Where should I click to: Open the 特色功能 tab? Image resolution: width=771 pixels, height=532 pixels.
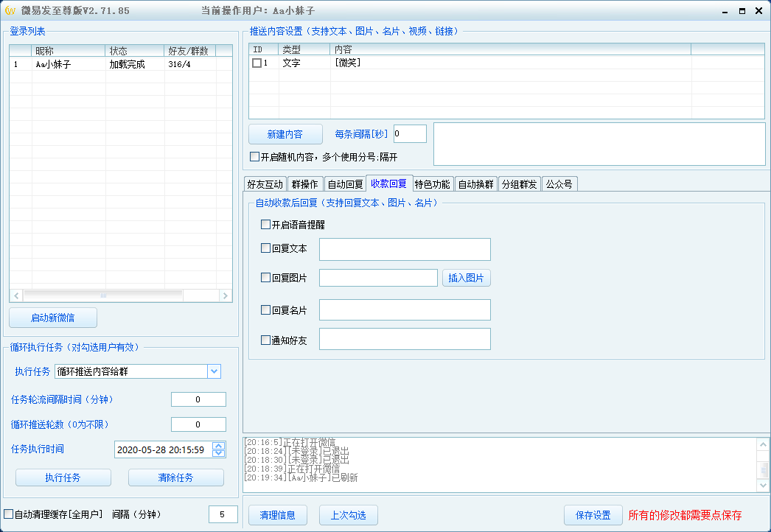(433, 183)
